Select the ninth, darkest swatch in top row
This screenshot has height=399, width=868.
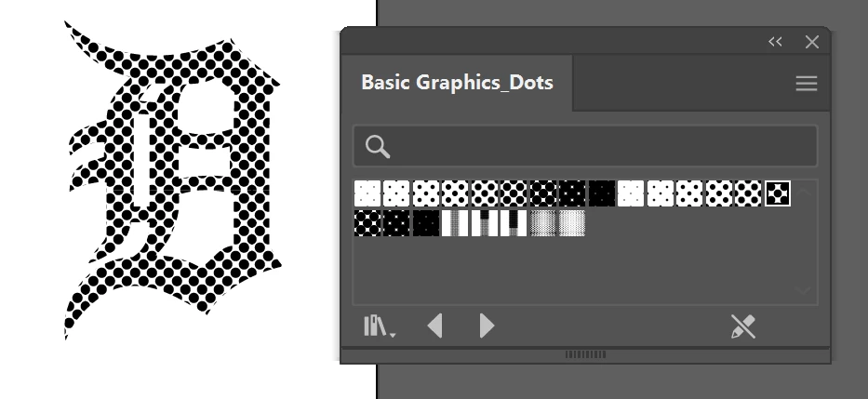602,193
